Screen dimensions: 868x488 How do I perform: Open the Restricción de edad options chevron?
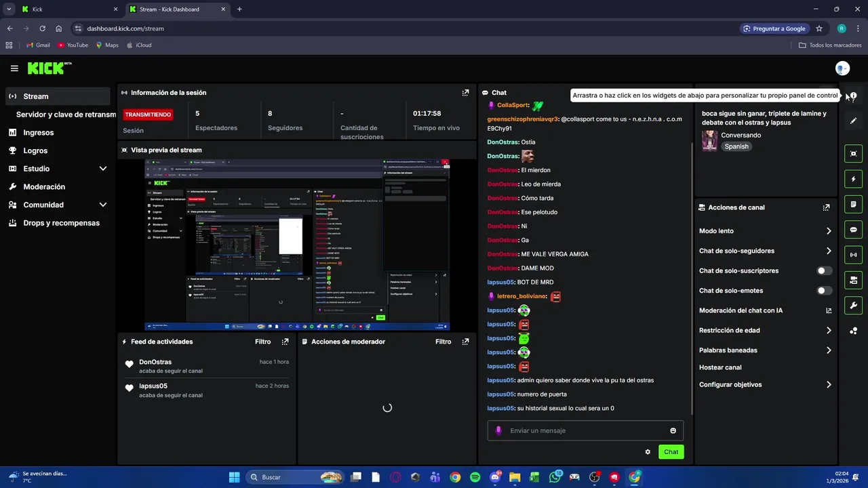(829, 331)
